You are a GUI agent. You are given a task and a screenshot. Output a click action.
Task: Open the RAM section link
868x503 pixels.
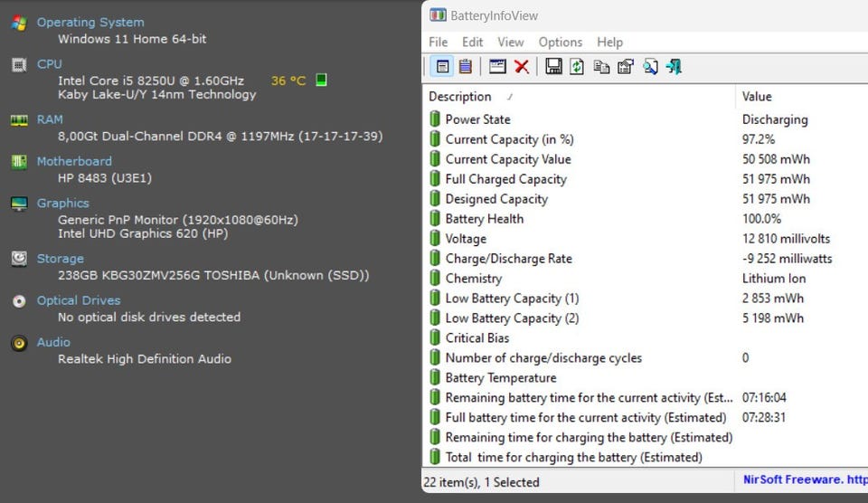[x=50, y=119]
